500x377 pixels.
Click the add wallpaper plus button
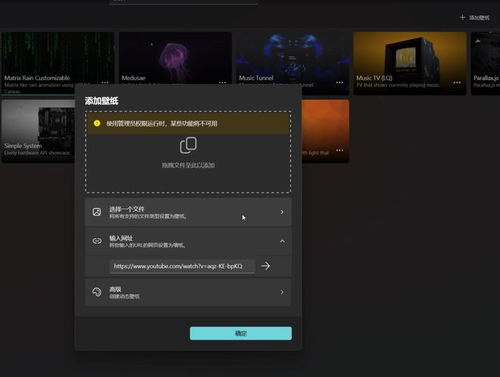coord(474,18)
